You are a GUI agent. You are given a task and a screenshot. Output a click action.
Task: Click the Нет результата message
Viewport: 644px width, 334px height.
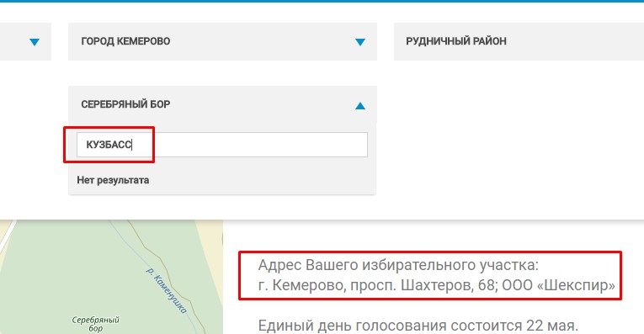tap(113, 180)
